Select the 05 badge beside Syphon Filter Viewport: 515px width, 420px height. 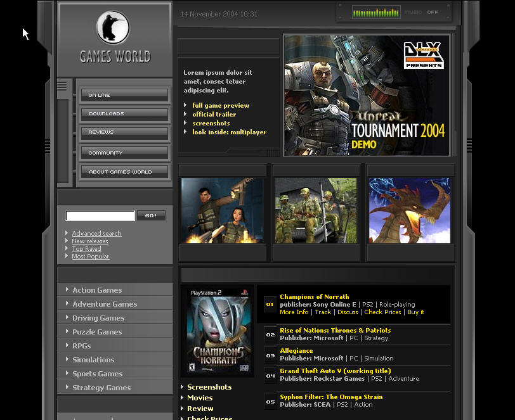(x=270, y=402)
